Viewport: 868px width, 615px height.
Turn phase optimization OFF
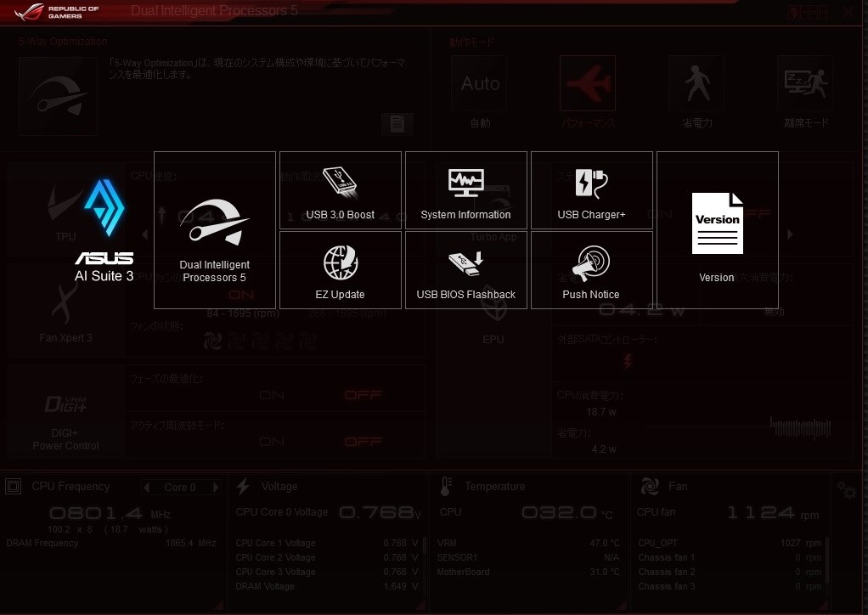pos(364,395)
